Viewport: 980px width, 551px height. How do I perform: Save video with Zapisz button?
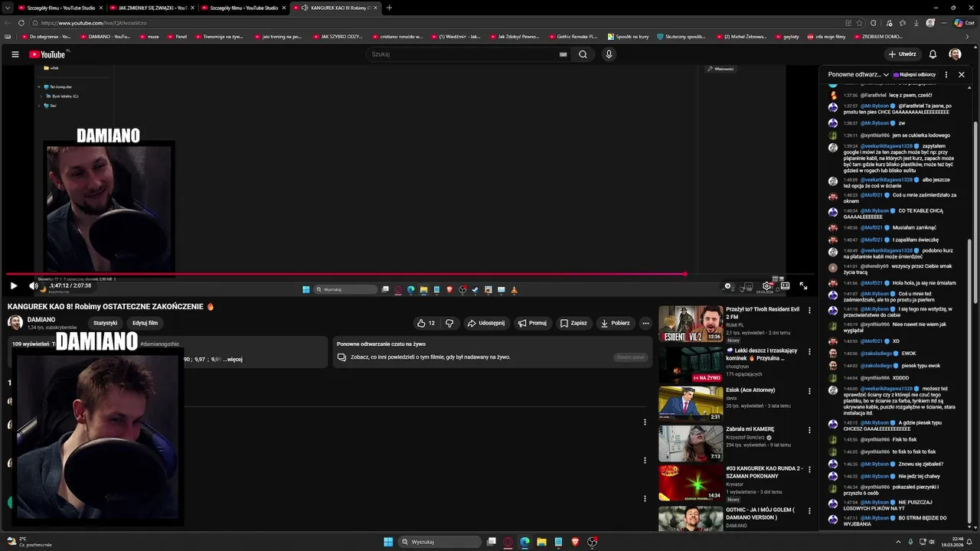tap(573, 323)
